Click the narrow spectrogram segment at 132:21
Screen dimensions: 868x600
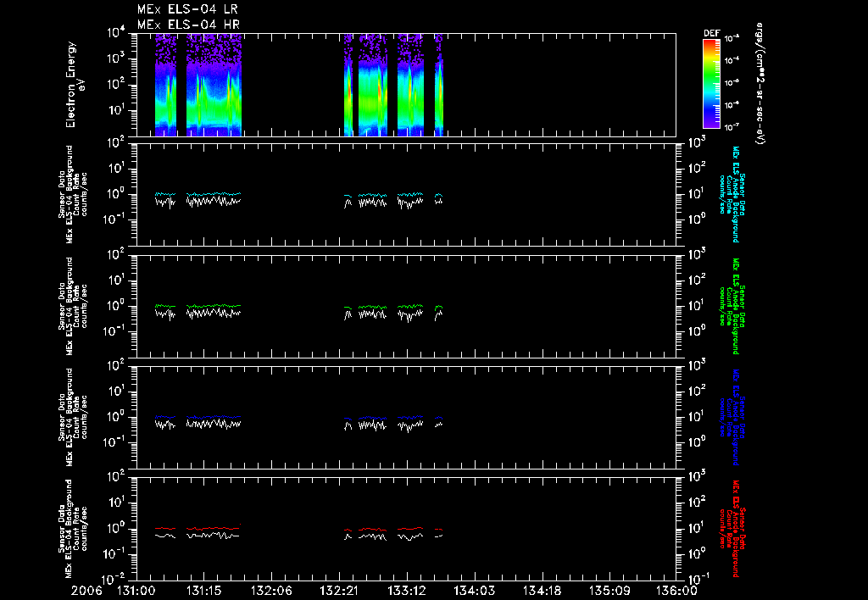coord(348,85)
